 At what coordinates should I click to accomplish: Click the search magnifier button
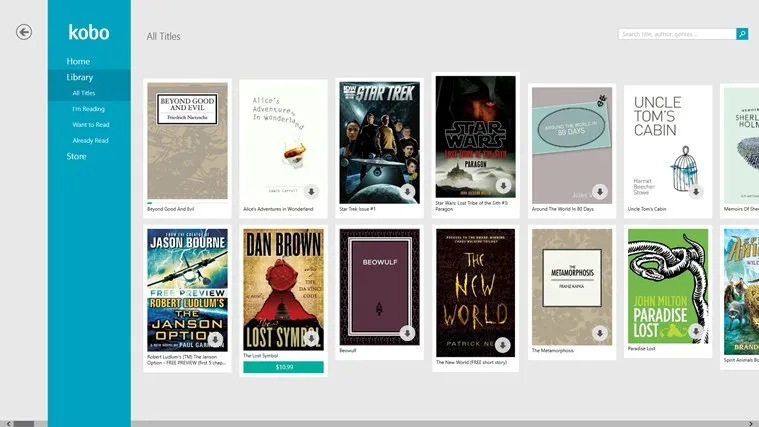(x=742, y=34)
